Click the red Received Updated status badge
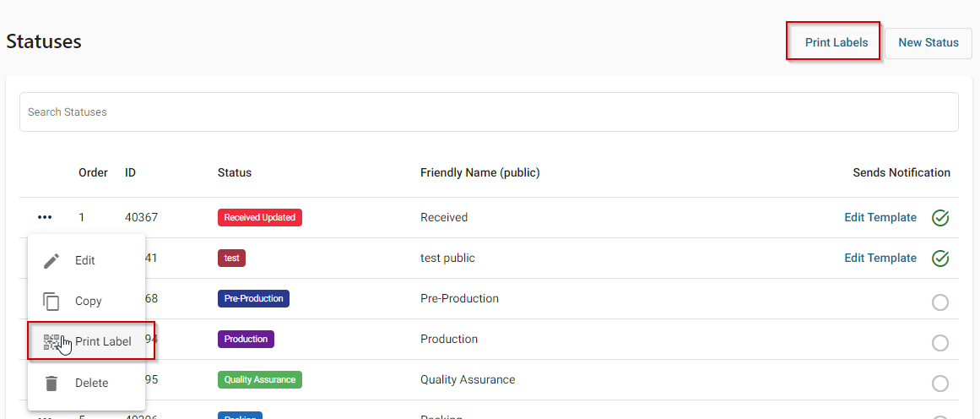 260,218
